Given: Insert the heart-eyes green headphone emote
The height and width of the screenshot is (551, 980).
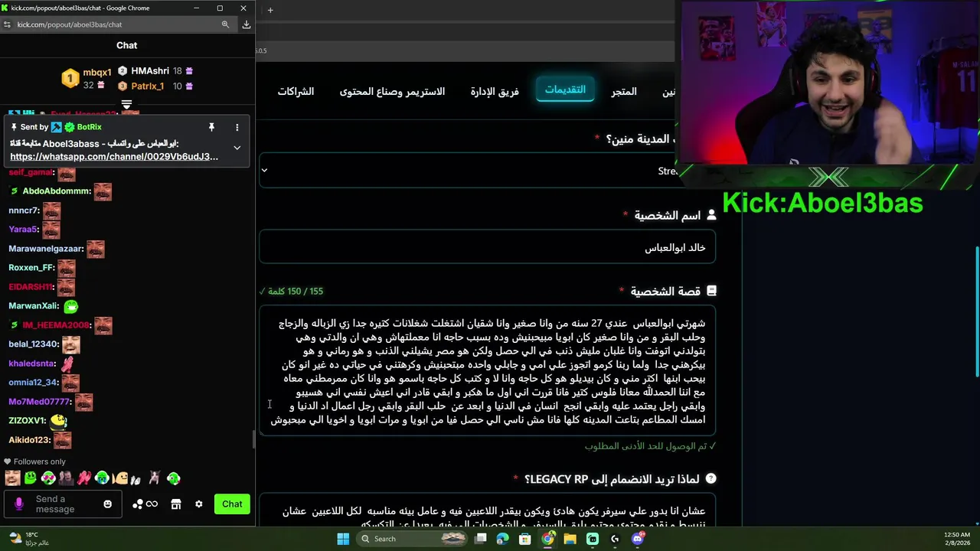Looking at the screenshot, I should tap(48, 479).
